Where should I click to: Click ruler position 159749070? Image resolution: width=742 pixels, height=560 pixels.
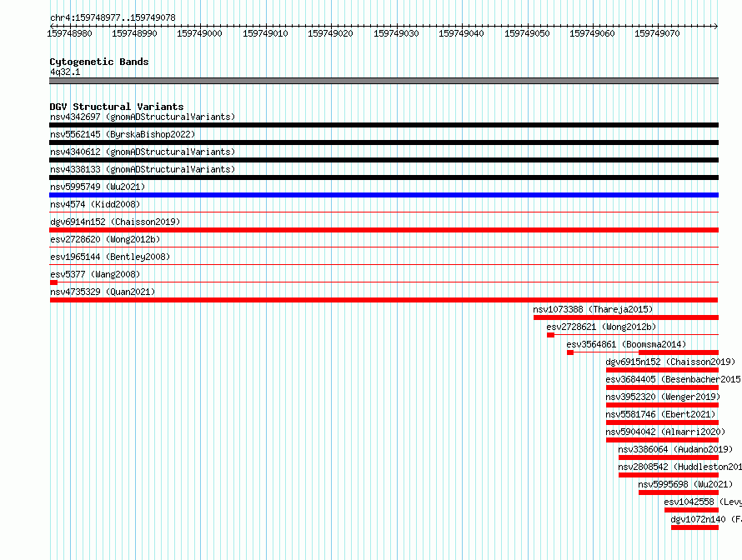[657, 33]
